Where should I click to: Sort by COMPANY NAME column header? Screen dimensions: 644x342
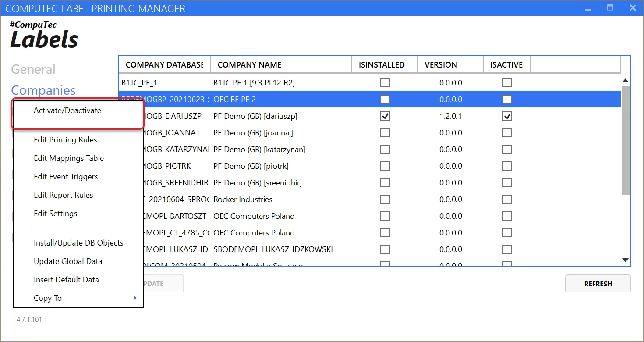tap(280, 65)
